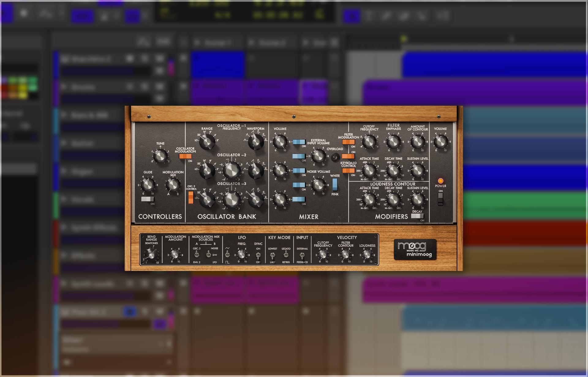Click the OSCILLATOR BANK section label
This screenshot has width=588, height=377.
[227, 216]
